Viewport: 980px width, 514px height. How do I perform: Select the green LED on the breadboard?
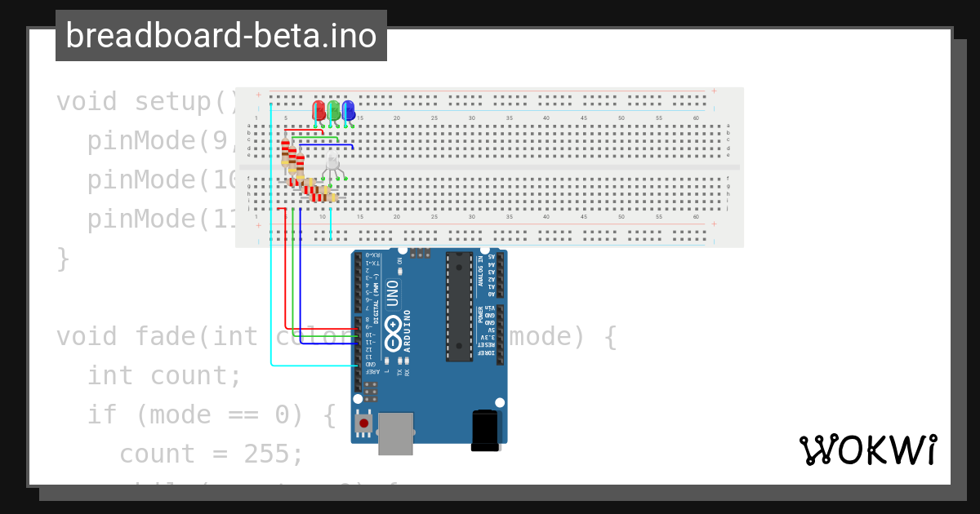[x=334, y=110]
